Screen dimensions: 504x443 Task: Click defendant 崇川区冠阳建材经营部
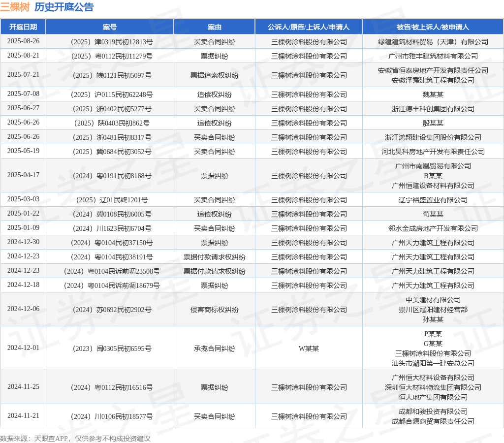433,310
